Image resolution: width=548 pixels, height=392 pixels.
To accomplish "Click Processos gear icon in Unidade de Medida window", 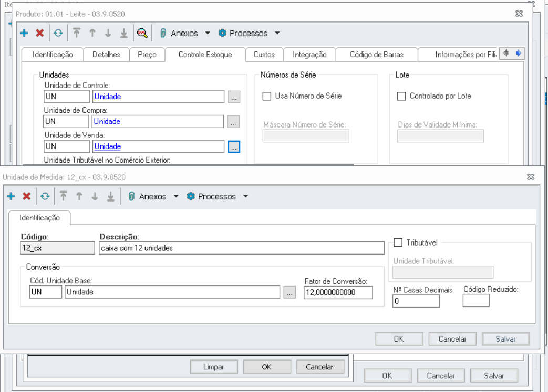I will click(191, 196).
